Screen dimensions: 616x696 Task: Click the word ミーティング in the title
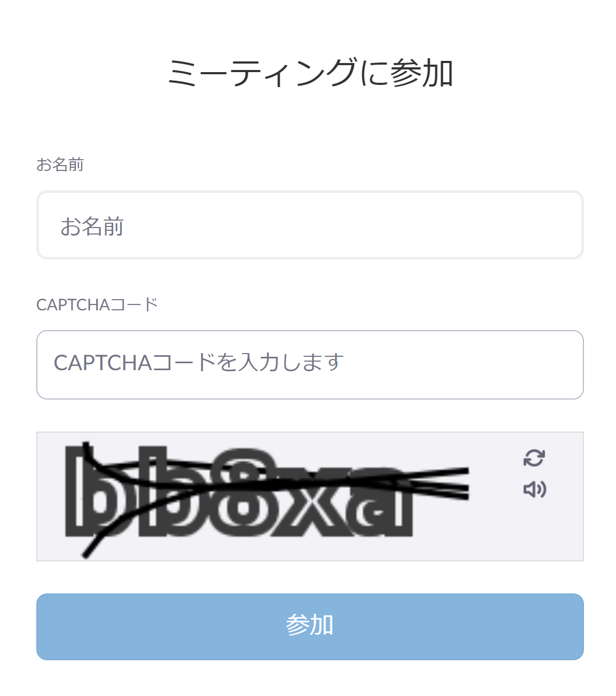(263, 73)
